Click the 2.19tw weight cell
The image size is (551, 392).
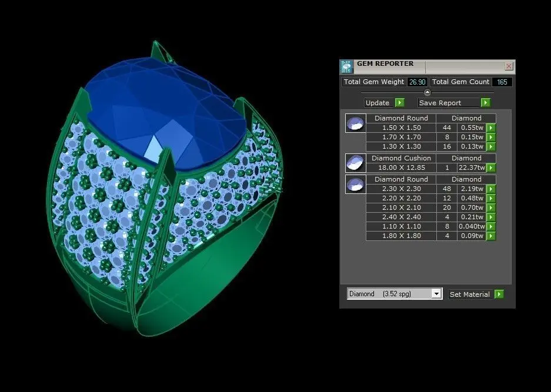click(472, 189)
